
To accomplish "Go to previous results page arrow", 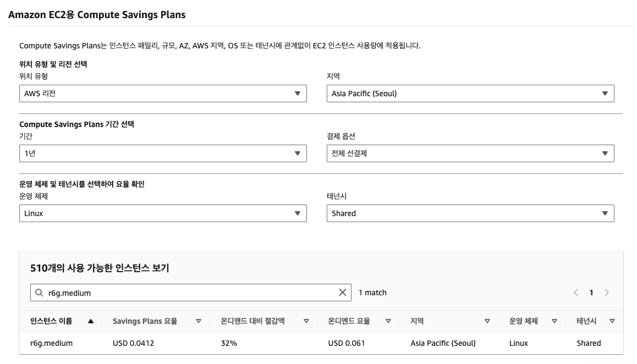I will point(576,293).
